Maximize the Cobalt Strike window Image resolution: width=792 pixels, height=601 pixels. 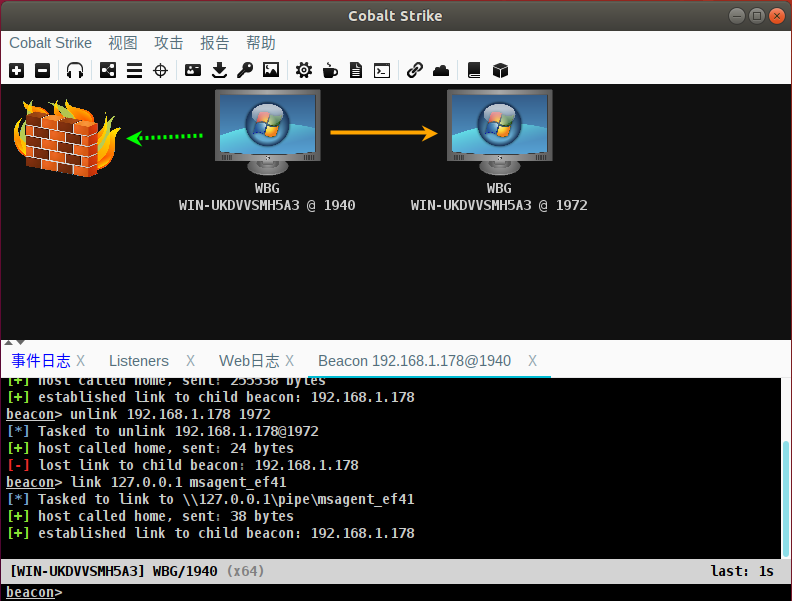tap(757, 16)
